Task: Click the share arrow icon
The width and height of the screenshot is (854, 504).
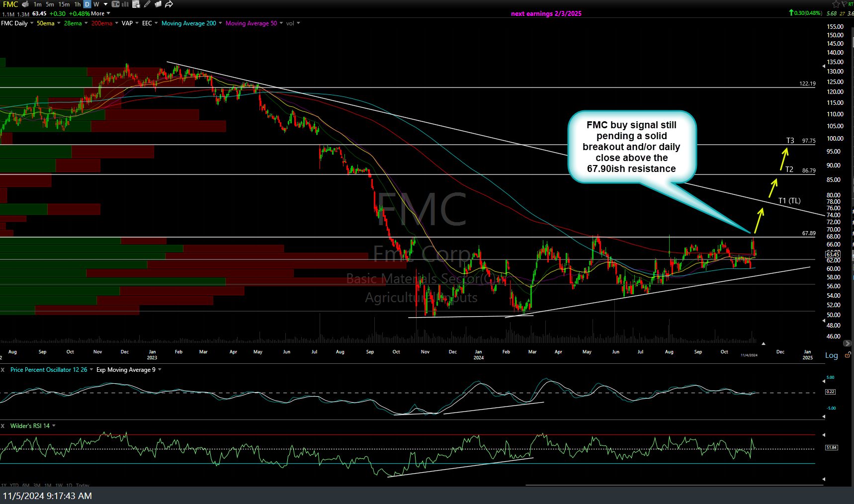Action: pos(169,4)
